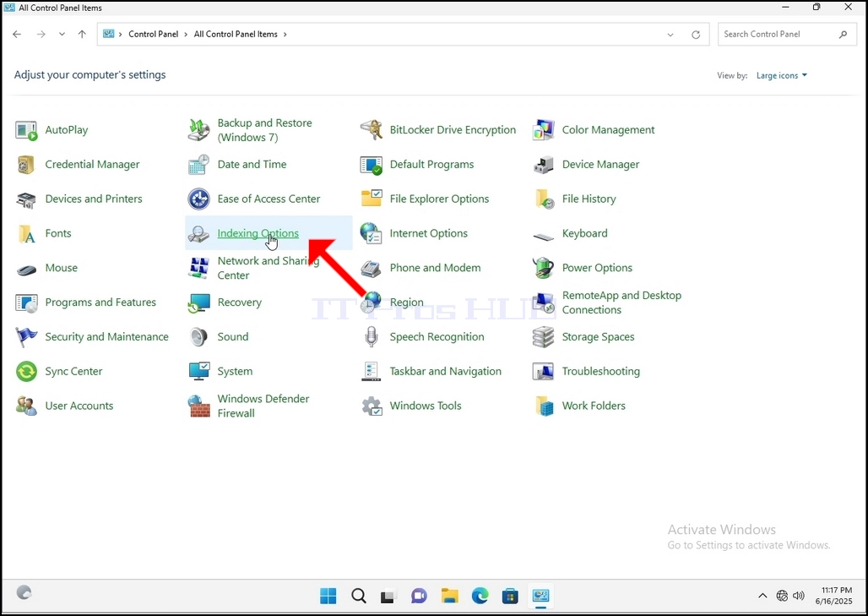Open the Power Options battery icon

(x=544, y=268)
